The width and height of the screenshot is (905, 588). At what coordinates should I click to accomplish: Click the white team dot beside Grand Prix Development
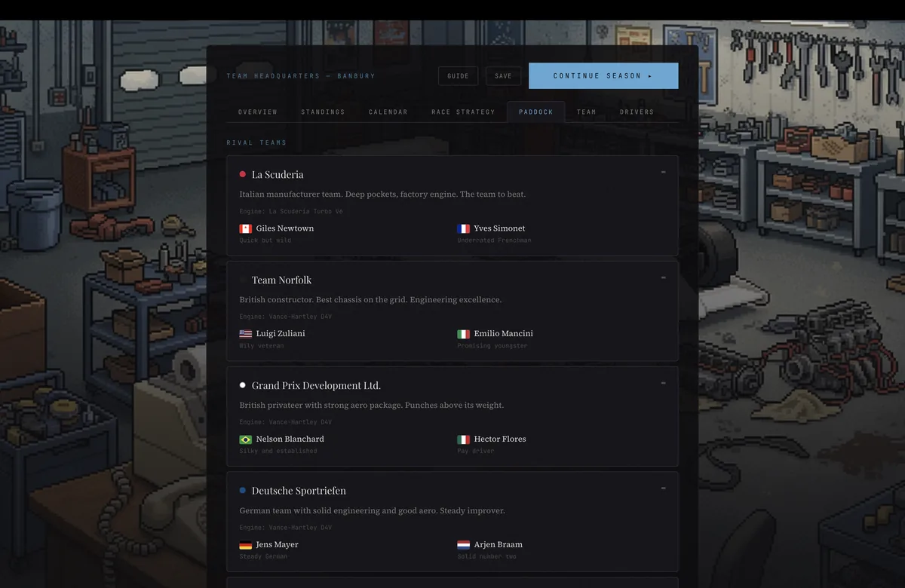click(243, 385)
